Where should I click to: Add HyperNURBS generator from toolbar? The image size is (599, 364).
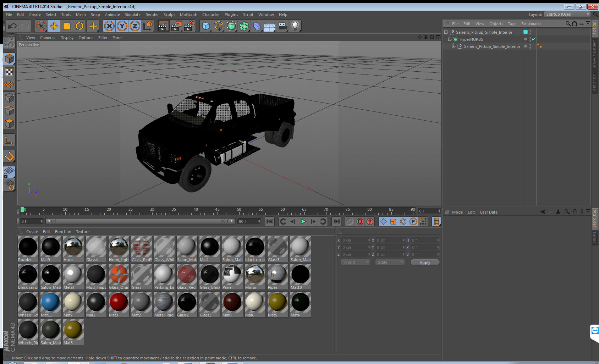[231, 26]
